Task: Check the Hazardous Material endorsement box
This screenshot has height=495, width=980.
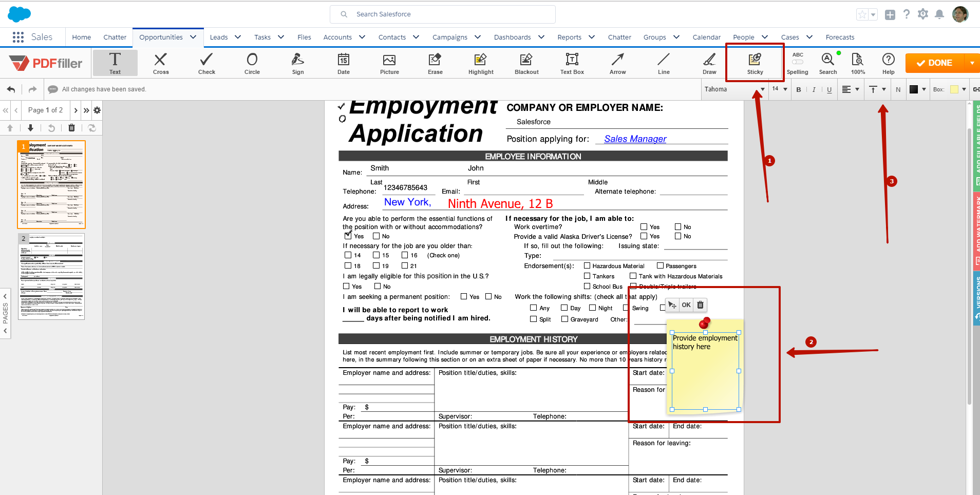Action: click(x=587, y=266)
